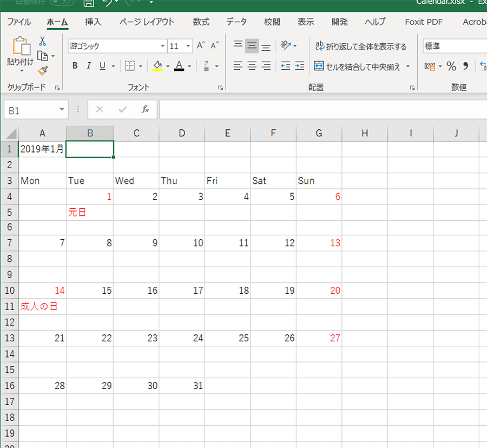Click the formula bar cancel X icon
487x448 pixels.
coord(100,109)
